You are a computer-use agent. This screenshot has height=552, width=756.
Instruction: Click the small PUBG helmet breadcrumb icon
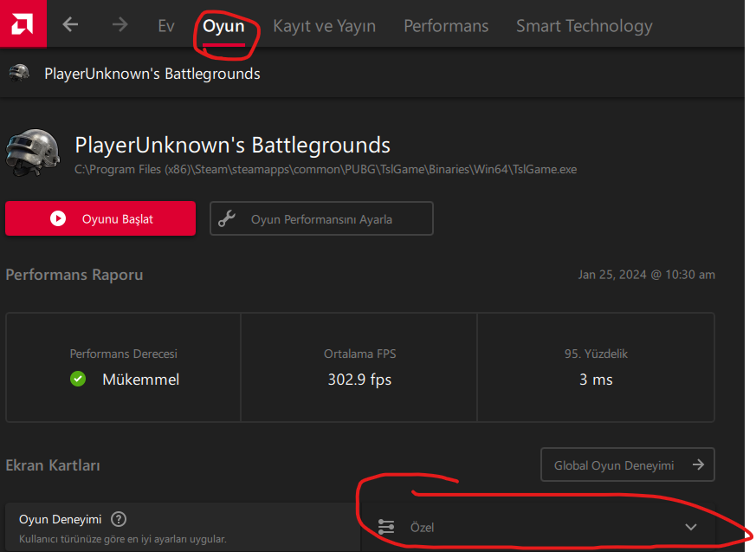[19, 74]
